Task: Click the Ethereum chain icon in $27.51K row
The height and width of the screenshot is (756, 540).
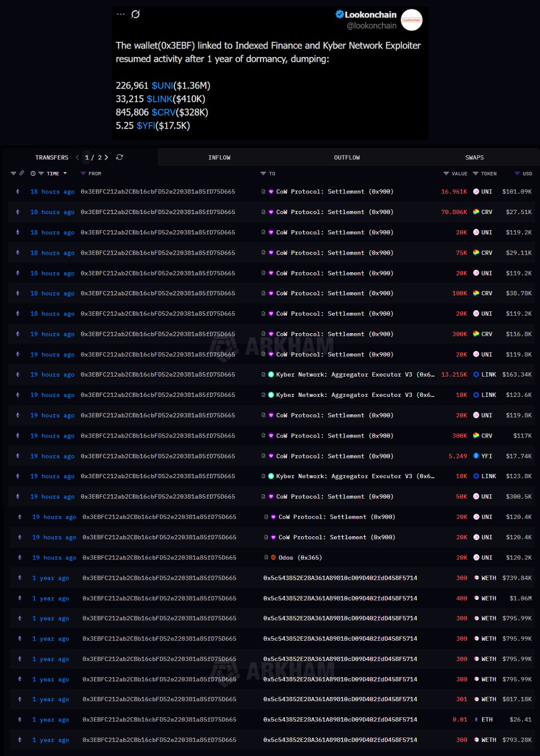Action: pos(18,212)
